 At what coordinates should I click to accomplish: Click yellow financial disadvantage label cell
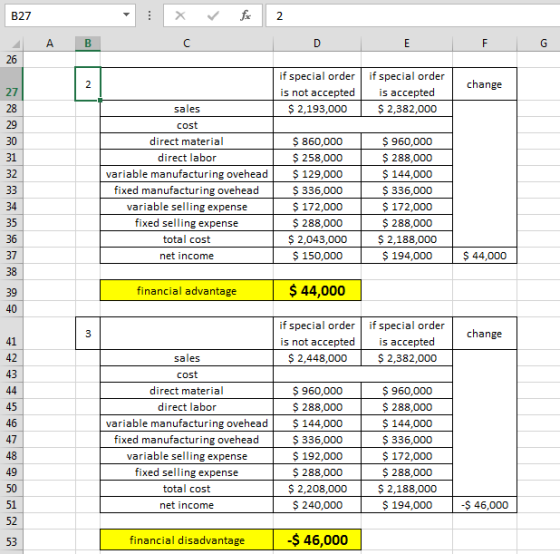pos(187,540)
